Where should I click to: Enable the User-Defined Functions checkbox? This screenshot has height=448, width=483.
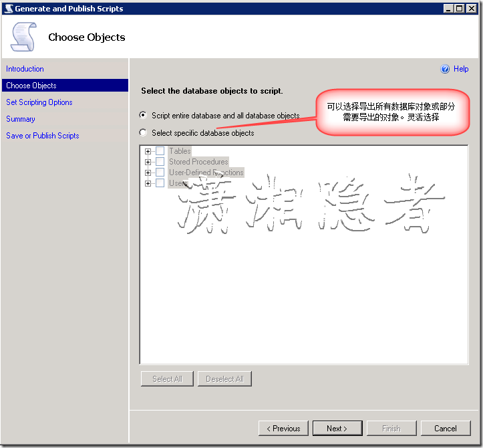pyautogui.click(x=160, y=173)
